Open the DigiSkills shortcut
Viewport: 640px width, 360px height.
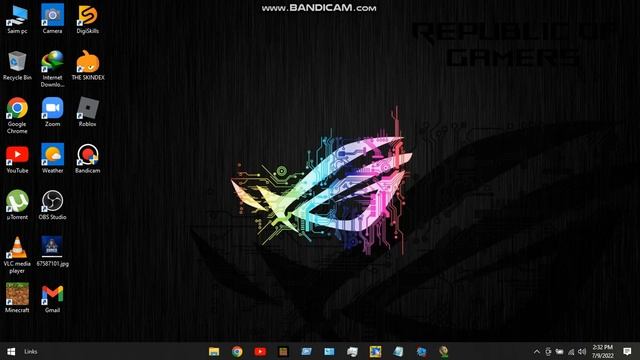click(x=87, y=19)
